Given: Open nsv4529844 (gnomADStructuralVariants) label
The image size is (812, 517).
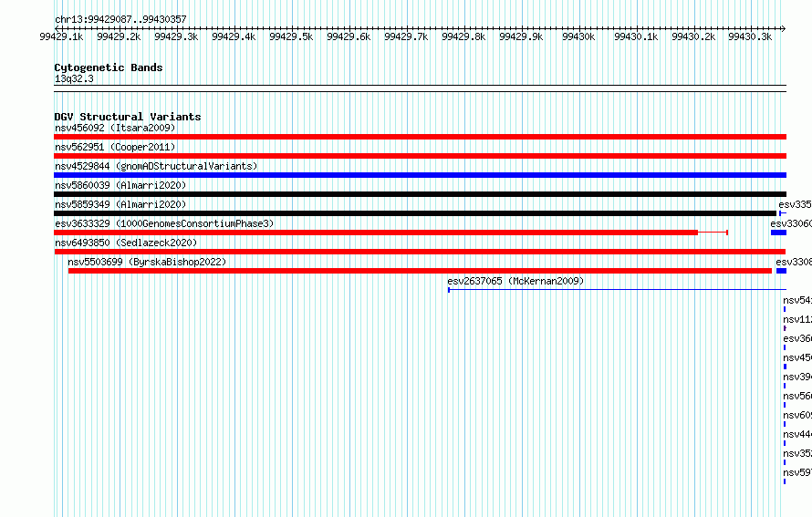Looking at the screenshot, I should click(x=156, y=166).
